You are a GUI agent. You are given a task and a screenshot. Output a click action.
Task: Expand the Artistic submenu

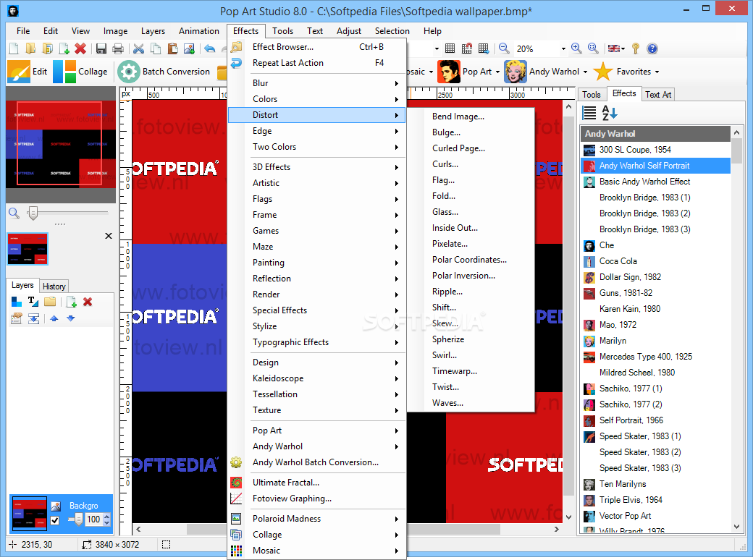click(x=316, y=183)
